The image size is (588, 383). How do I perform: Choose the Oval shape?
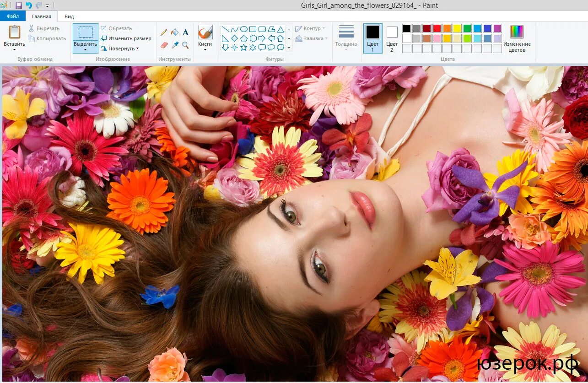(x=243, y=29)
